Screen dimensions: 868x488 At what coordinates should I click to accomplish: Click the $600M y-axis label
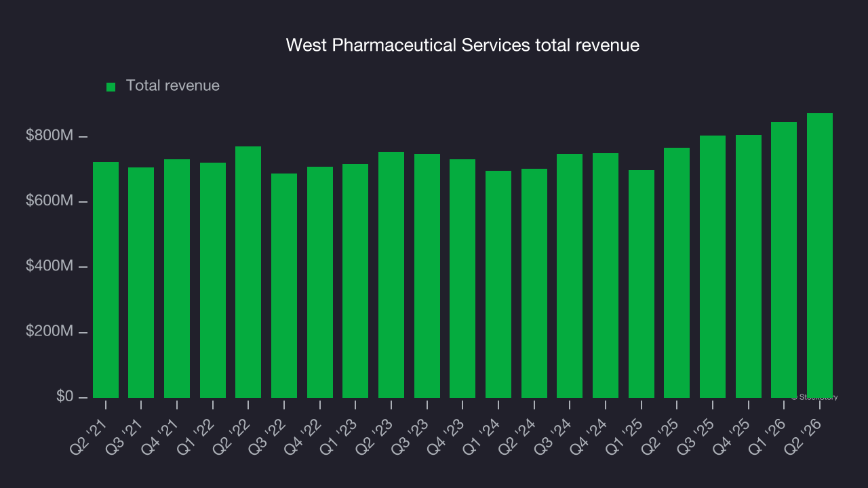click(x=50, y=201)
